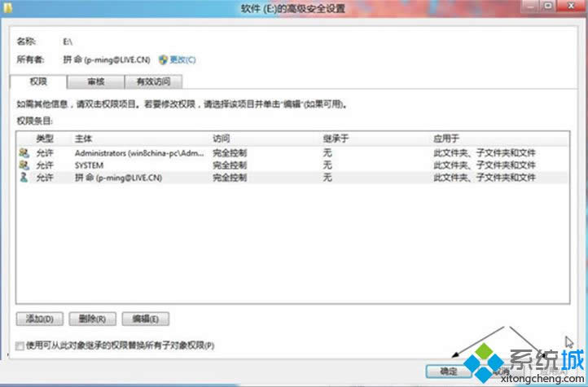Click the shield icon beside 更改(C)

164,59
